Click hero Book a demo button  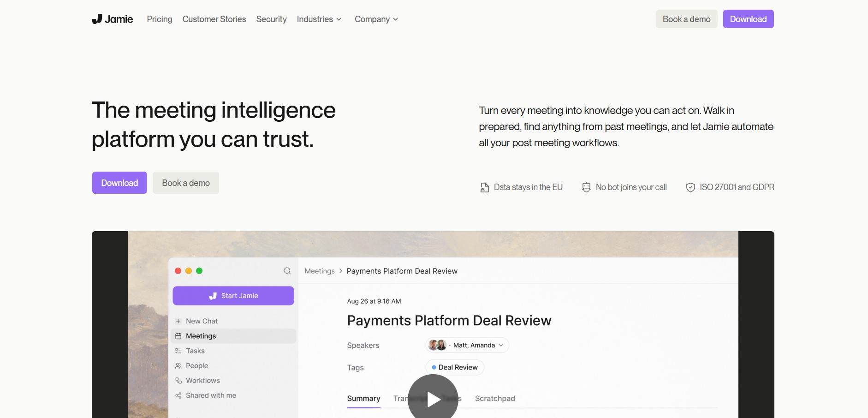point(186,183)
